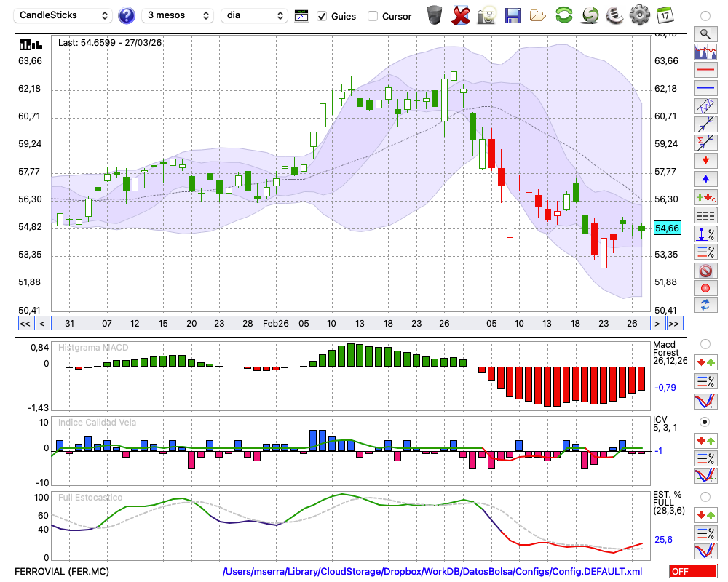Click the magnifying glass zoom tool
Screen dimensions: 728x582
pyautogui.click(x=705, y=33)
